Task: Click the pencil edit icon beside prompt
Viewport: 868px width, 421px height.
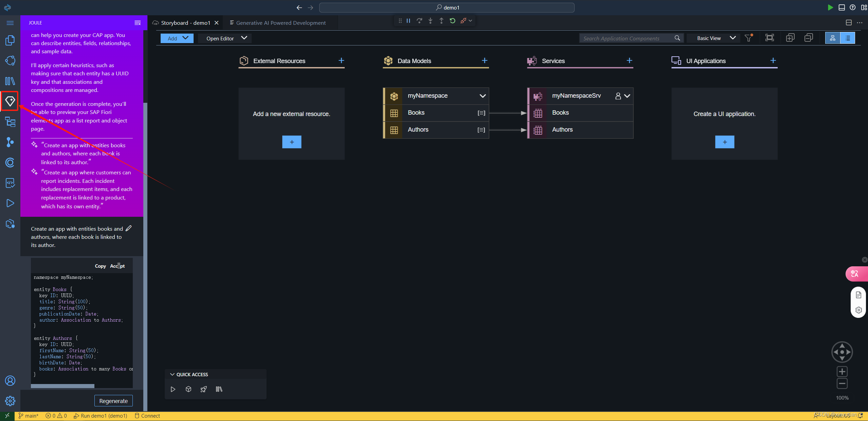Action: pyautogui.click(x=128, y=228)
